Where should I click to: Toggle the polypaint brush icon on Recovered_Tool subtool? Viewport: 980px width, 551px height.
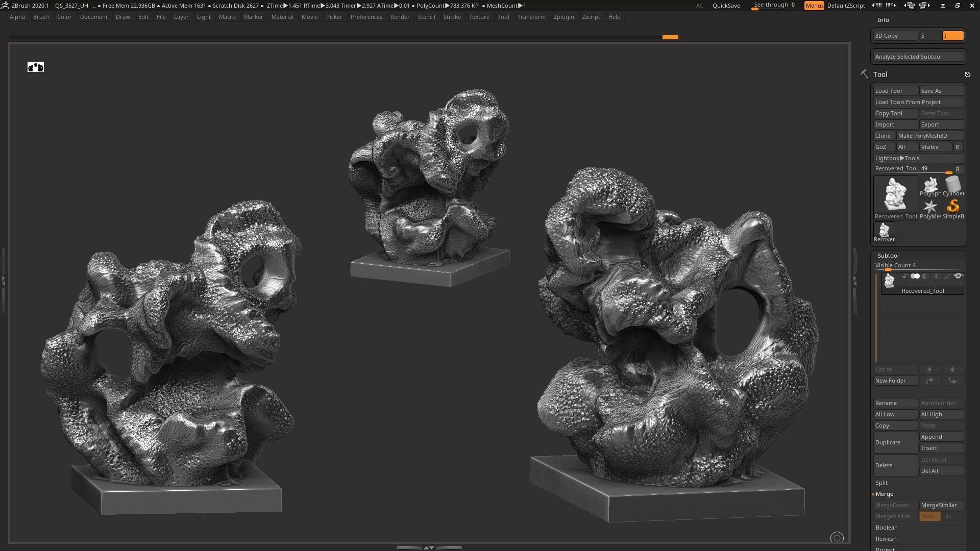pyautogui.click(x=947, y=277)
